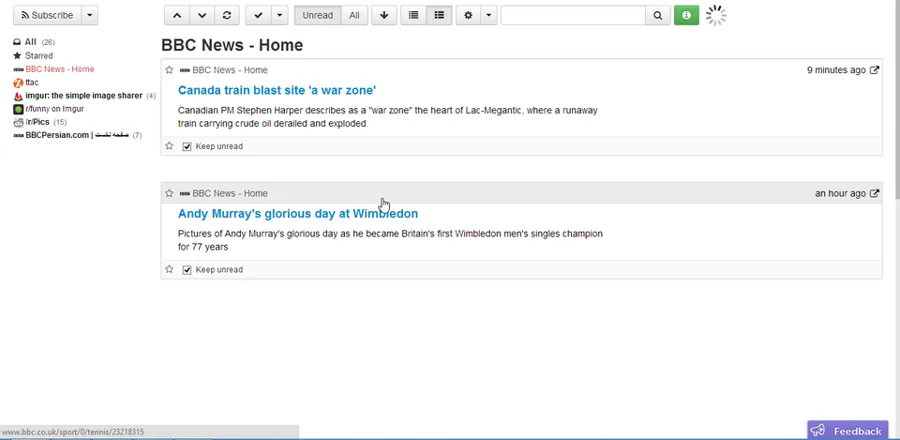This screenshot has width=900, height=440.
Task: Click footer star of Canada train entry
Action: [169, 146]
